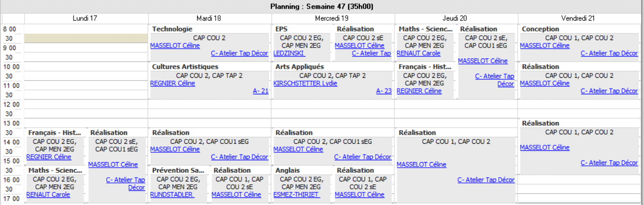
Task: Open the ESMEZ-THIRIET teacher link
Action: click(x=296, y=195)
